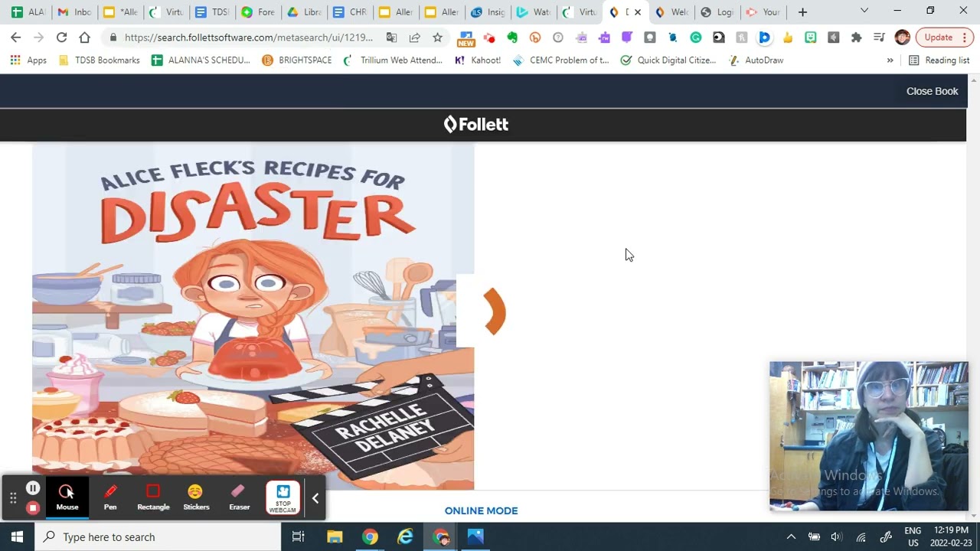Open the Chrome profile avatar

coord(902,37)
